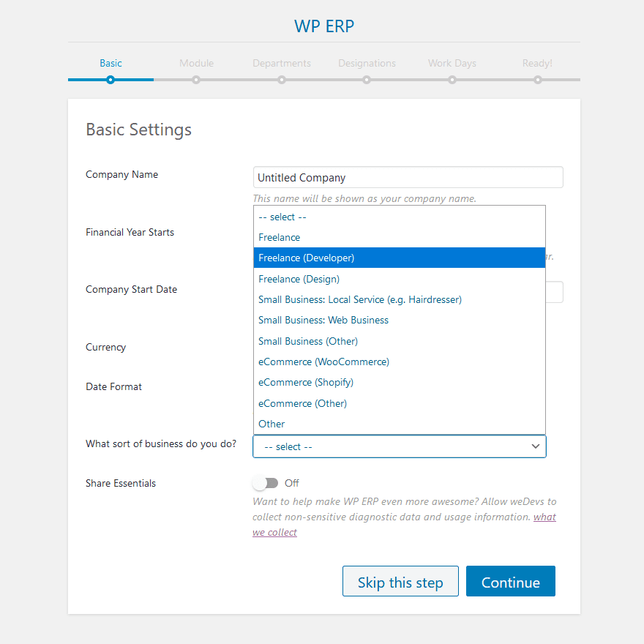Click the Designations step progress circle

[367, 79]
